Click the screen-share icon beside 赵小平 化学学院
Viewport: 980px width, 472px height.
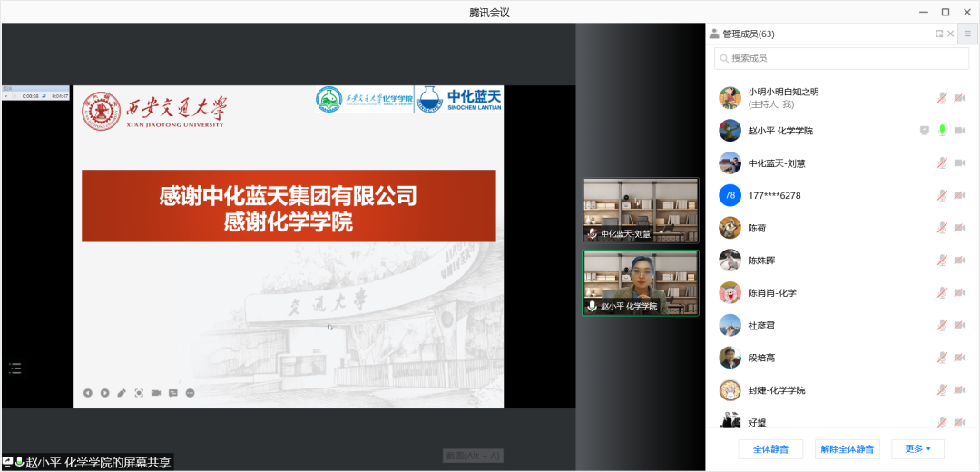[x=925, y=131]
